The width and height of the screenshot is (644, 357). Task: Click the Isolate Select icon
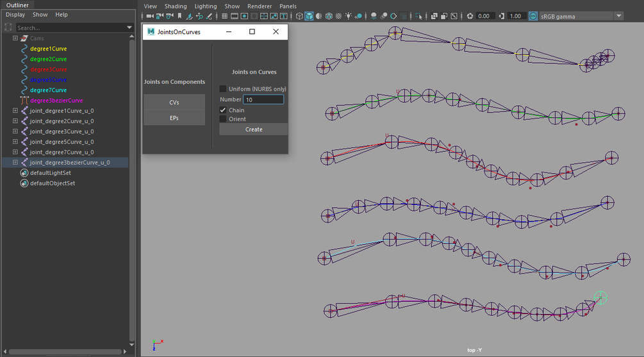click(418, 16)
